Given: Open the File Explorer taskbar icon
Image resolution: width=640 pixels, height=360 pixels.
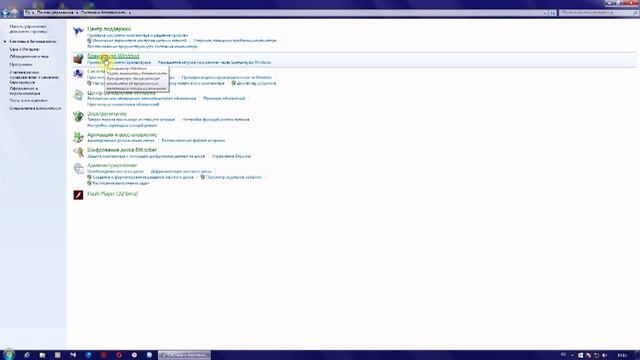Looking at the screenshot, I should pos(42,355).
